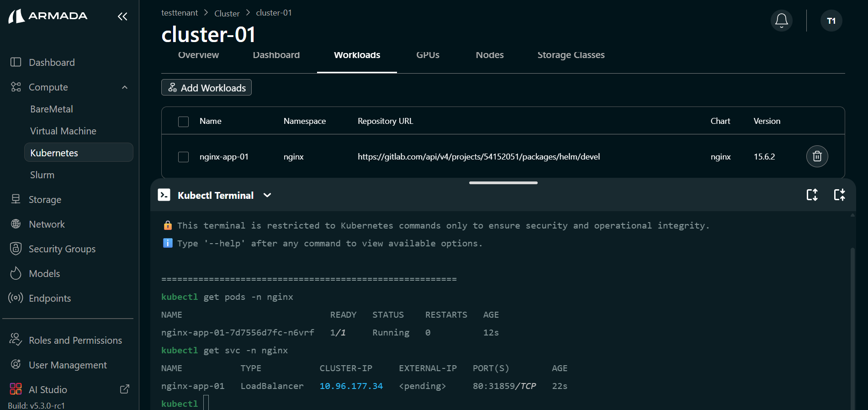
Task: Click the Security Groups shield icon
Action: pos(16,248)
